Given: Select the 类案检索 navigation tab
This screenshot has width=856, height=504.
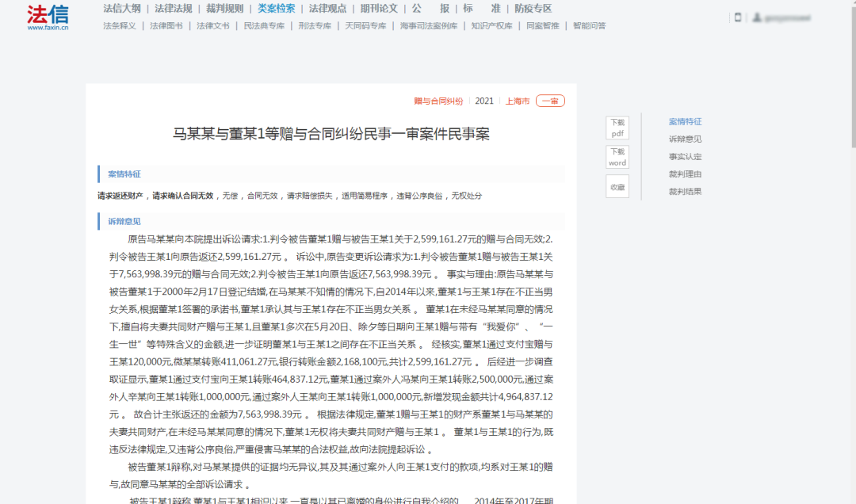Looking at the screenshot, I should [x=277, y=8].
